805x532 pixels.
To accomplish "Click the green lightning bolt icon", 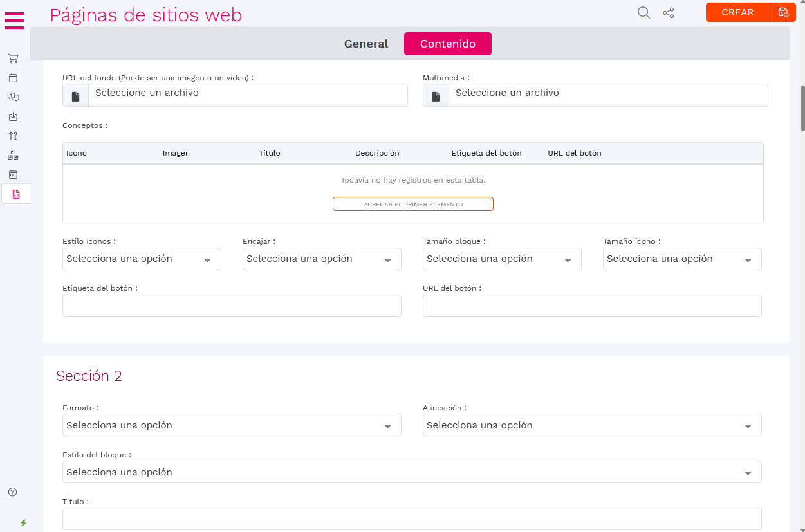I will pyautogui.click(x=24, y=523).
